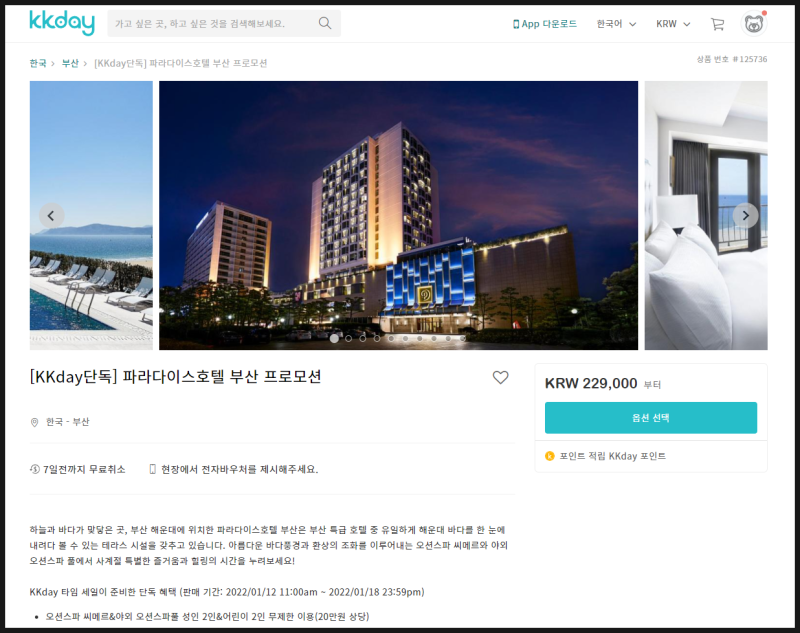
Task: Show previous carousel image arrow
Action: point(51,216)
